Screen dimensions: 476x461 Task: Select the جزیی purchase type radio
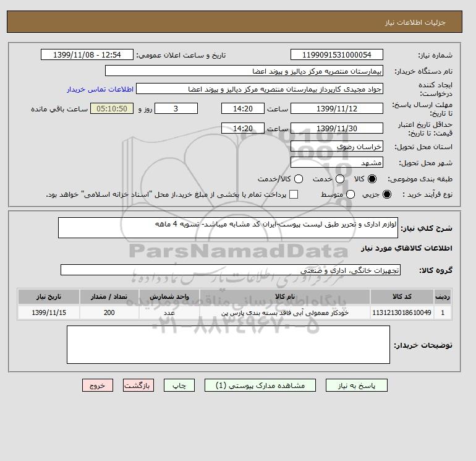pos(387,194)
